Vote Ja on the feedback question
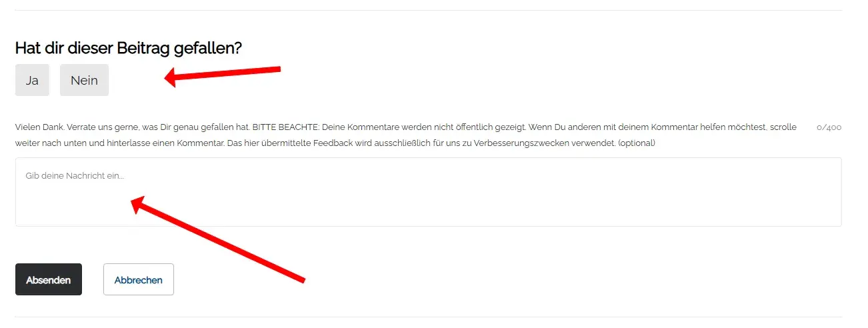Viewport: 868px width, 328px height. tap(32, 81)
